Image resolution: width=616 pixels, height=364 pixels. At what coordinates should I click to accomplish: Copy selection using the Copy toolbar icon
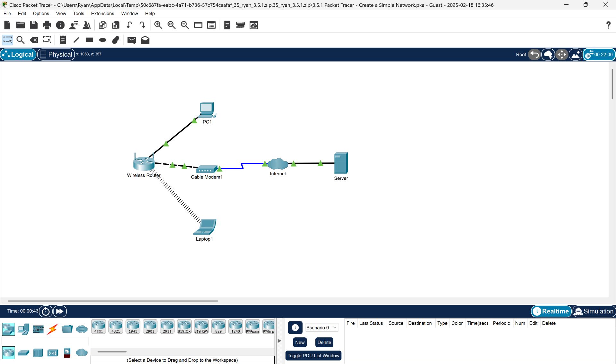pyautogui.click(x=103, y=25)
